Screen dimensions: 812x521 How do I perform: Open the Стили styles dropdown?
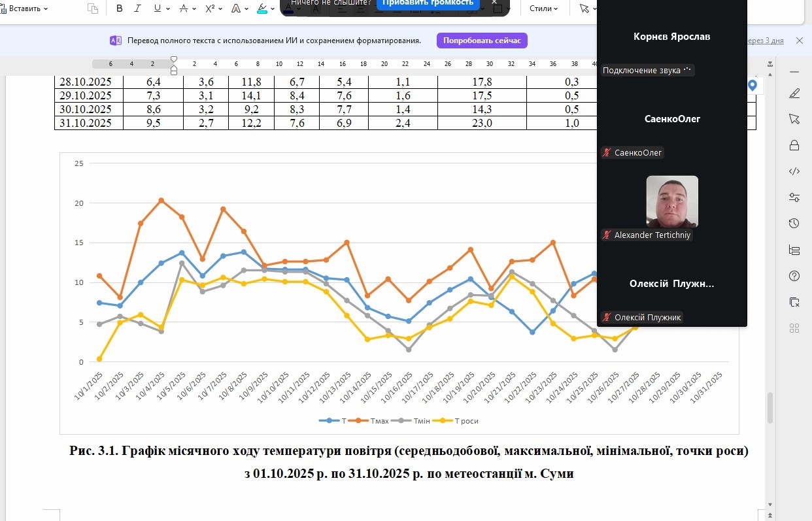point(543,8)
